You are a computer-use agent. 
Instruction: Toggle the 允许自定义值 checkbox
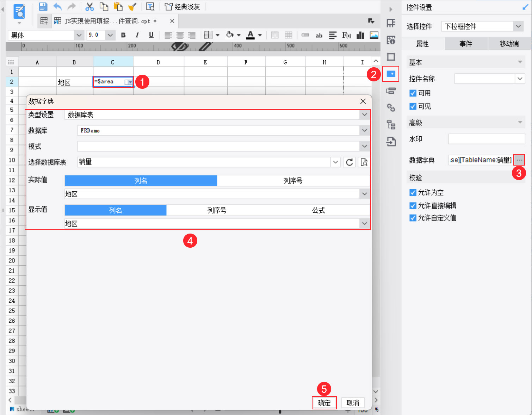[413, 218]
